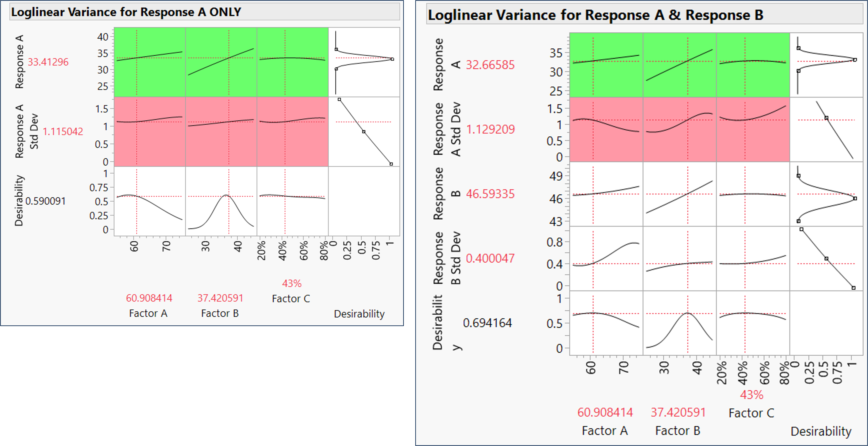
Task: Click the right panel's Response B Std Dev value 0.400047
Action: pos(490,258)
